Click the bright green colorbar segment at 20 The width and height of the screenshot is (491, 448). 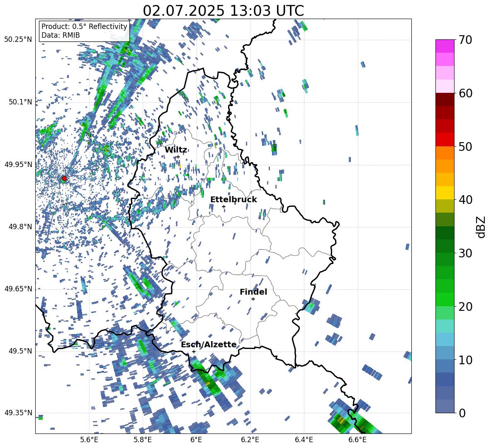(x=445, y=299)
